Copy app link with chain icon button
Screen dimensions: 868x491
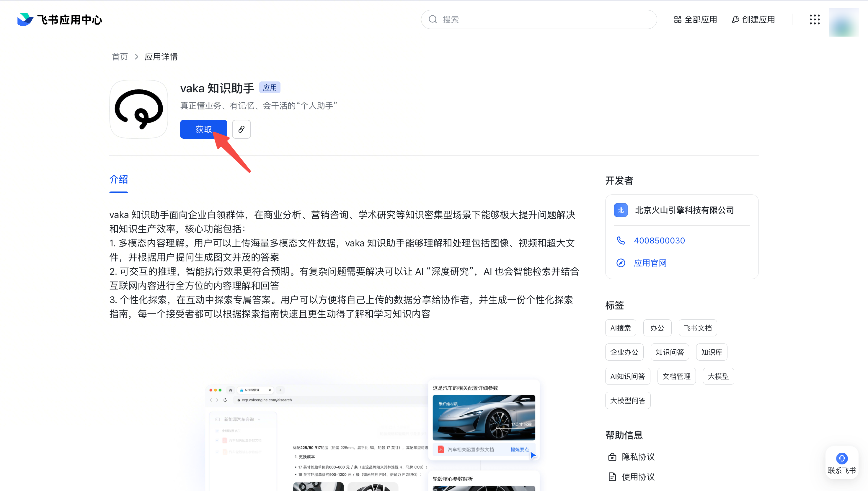coord(241,129)
